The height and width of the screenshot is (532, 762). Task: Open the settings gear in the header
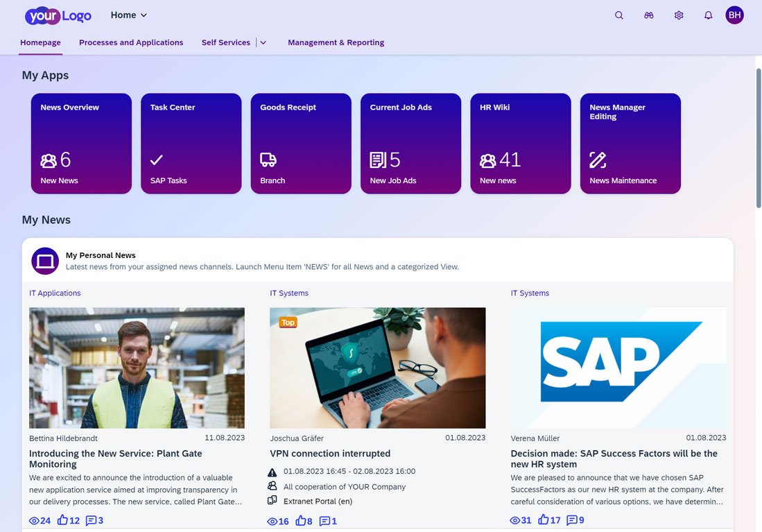678,15
